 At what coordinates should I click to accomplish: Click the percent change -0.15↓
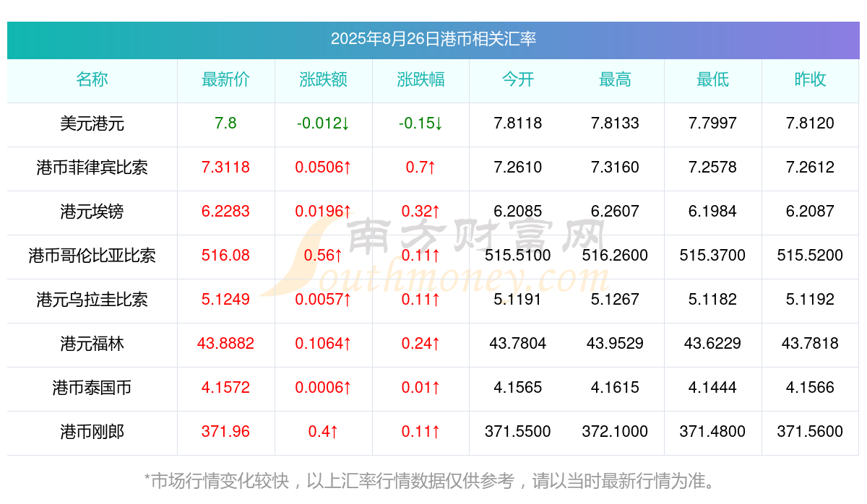[421, 123]
